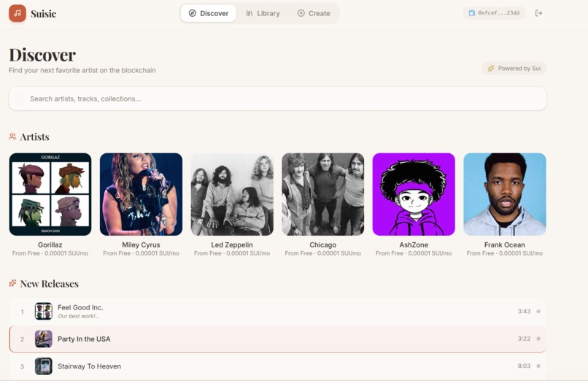Click the AshZone artist name
This screenshot has height=381, width=588.
414,245
